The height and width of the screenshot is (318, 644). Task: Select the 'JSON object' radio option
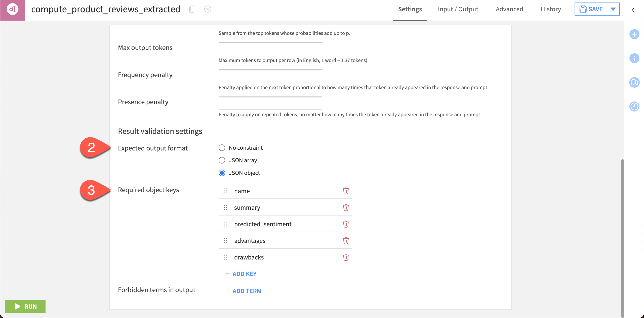click(222, 173)
